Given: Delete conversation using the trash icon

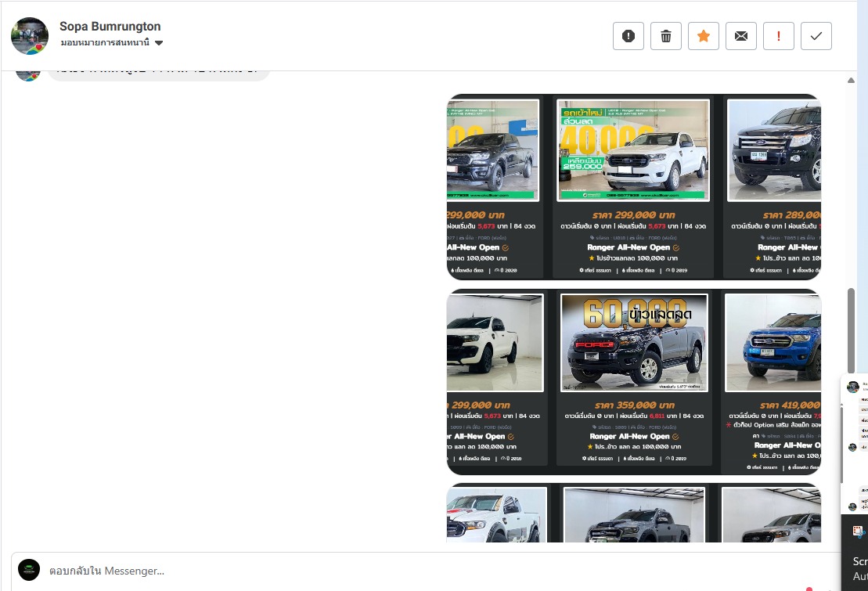Looking at the screenshot, I should [x=666, y=36].
